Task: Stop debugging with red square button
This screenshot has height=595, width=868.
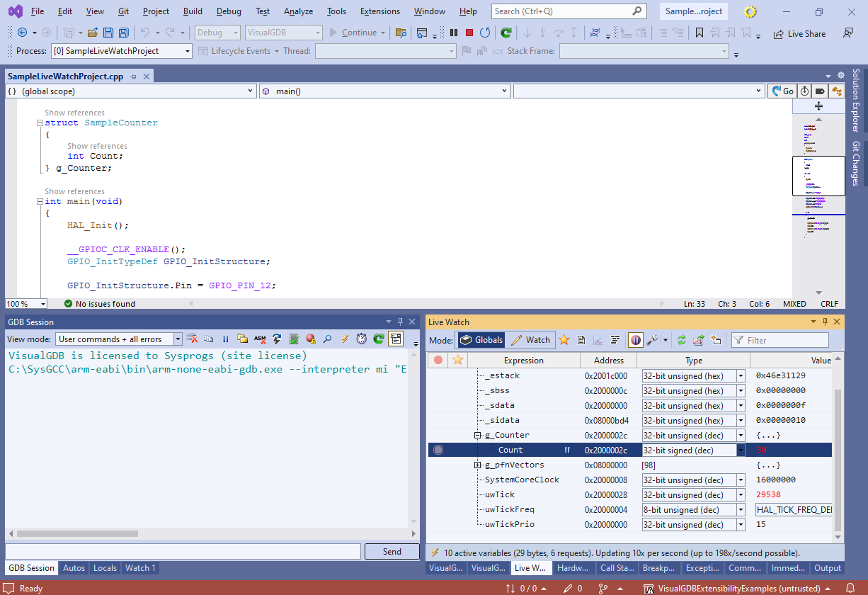Action: click(469, 33)
